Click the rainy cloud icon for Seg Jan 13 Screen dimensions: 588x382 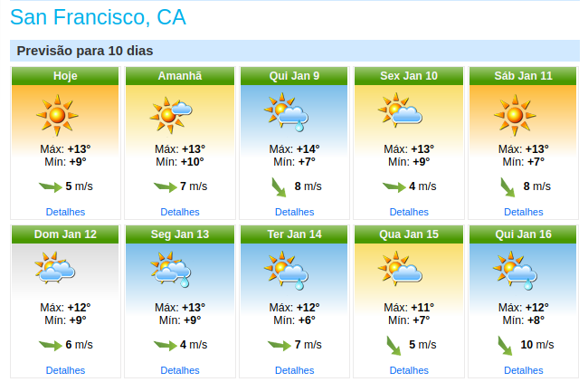pyautogui.click(x=171, y=270)
